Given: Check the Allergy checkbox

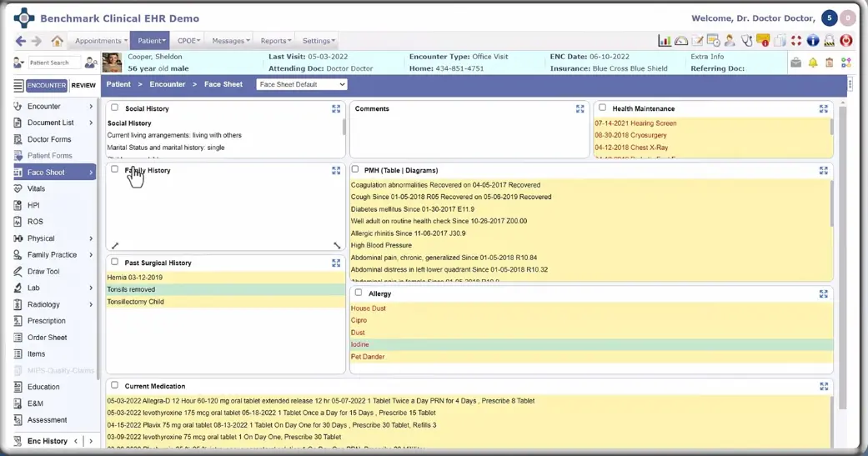Looking at the screenshot, I should [359, 293].
